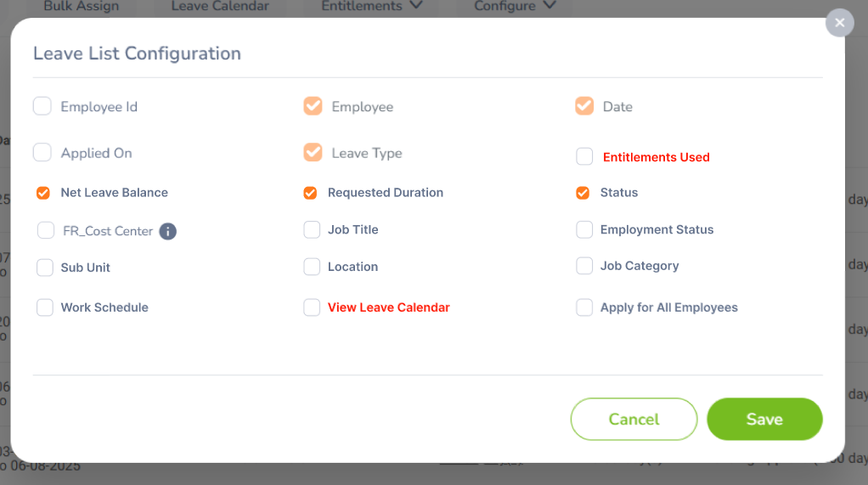The height and width of the screenshot is (485, 868).
Task: Toggle the Status checkbox off
Action: click(583, 193)
